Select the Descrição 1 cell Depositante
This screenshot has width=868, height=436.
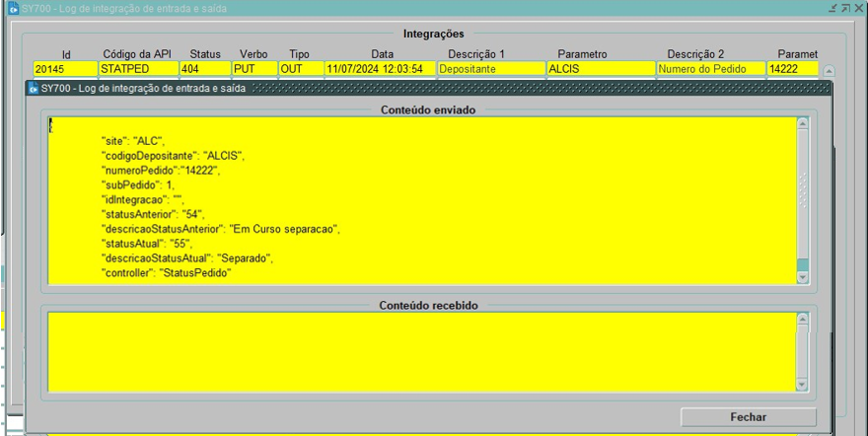pyautogui.click(x=491, y=69)
